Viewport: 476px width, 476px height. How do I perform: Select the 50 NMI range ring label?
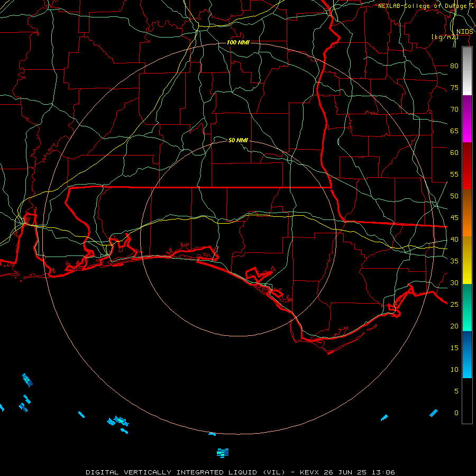pyautogui.click(x=238, y=140)
